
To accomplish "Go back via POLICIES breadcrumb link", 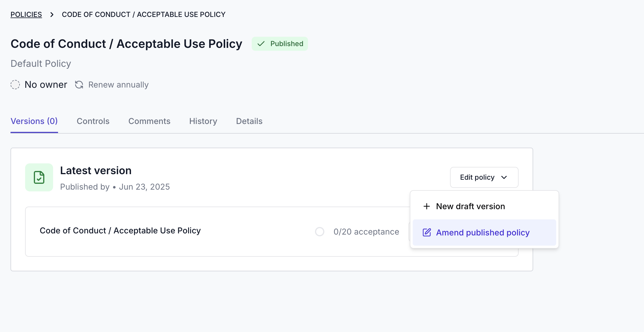I will tap(26, 15).
